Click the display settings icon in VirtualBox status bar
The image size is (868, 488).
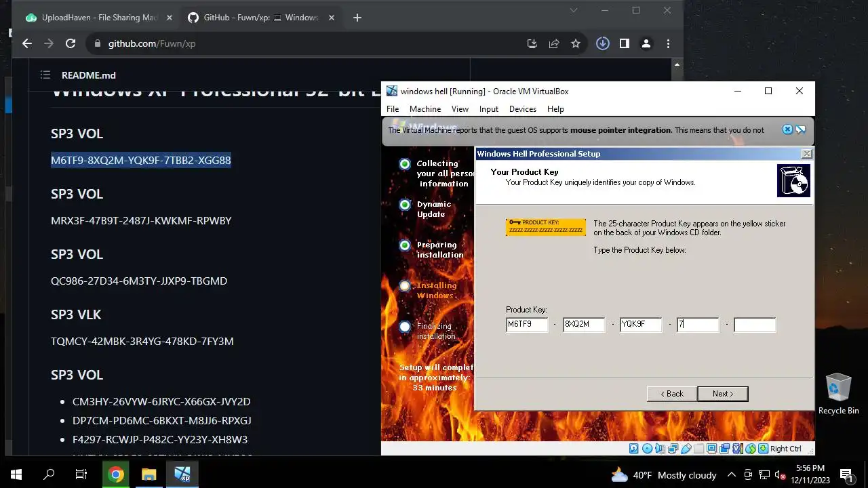[x=711, y=449]
